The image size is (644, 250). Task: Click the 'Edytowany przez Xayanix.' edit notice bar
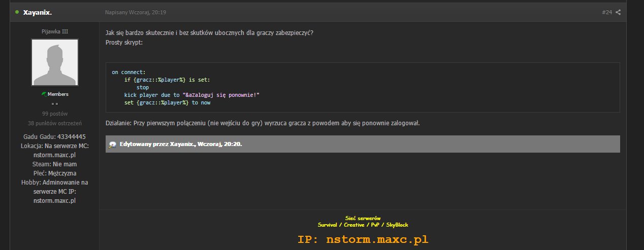(x=363, y=144)
